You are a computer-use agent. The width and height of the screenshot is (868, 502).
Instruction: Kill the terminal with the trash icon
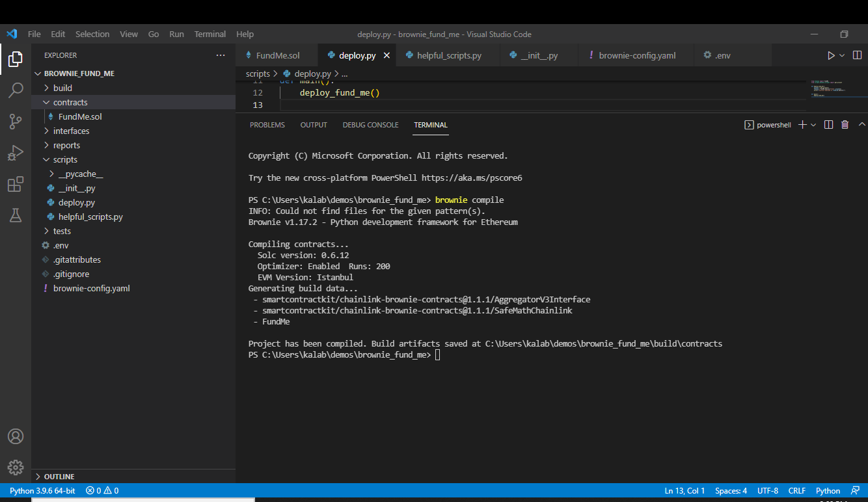coord(845,124)
